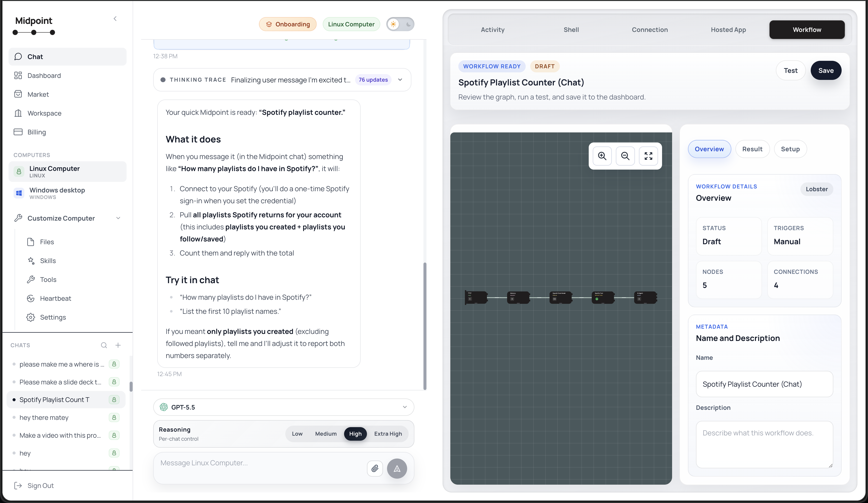868x503 pixels.
Task: Click the chats list scrollbar
Action: (x=131, y=387)
